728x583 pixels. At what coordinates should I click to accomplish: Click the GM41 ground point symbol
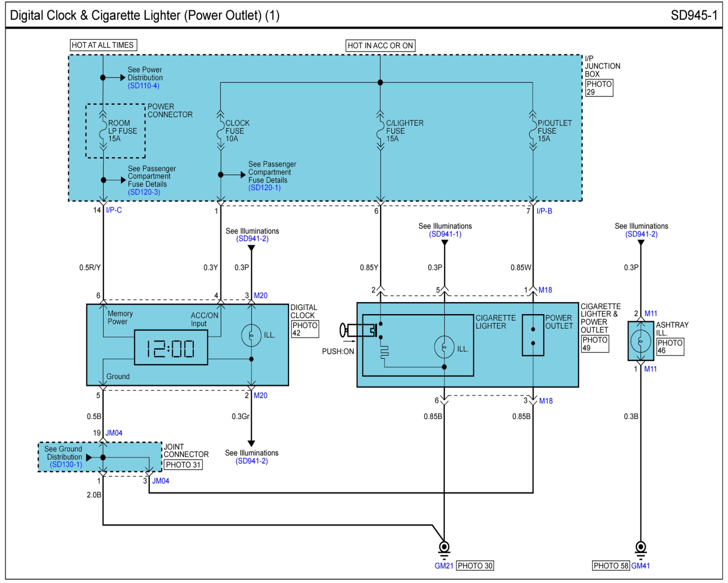click(641, 546)
